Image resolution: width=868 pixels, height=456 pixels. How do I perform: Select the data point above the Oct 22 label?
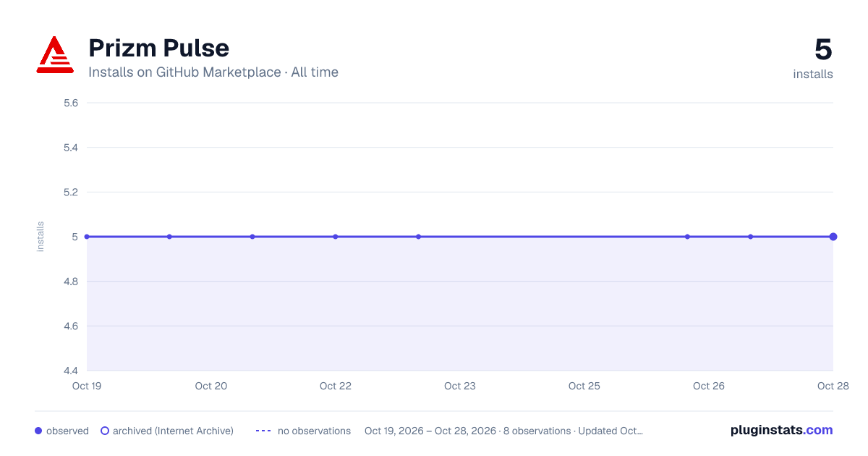click(336, 237)
